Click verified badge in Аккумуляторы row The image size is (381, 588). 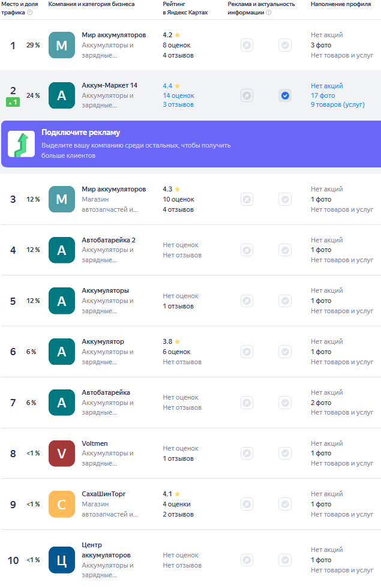(x=286, y=301)
